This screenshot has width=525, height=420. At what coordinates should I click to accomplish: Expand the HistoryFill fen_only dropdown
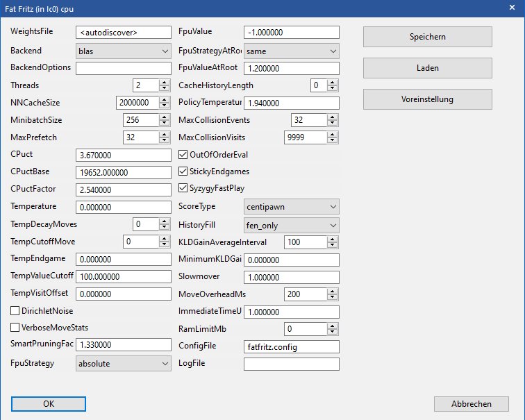pyautogui.click(x=292, y=225)
